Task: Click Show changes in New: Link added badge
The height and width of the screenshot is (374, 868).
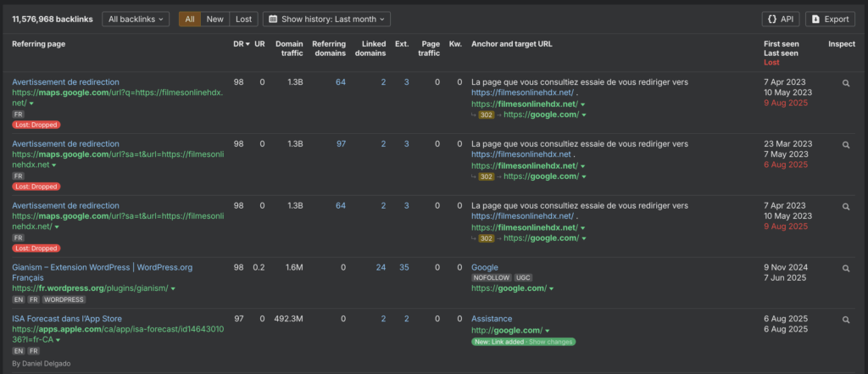Action: pyautogui.click(x=552, y=342)
